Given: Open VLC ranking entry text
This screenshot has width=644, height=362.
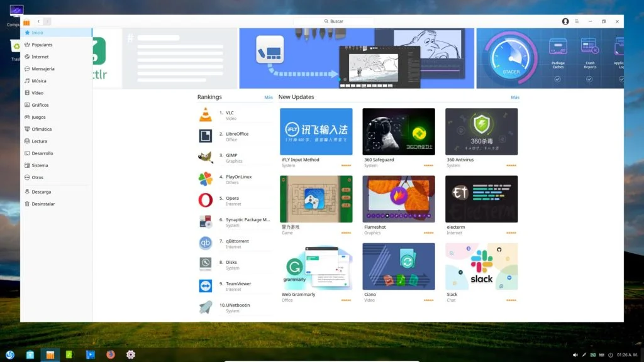Looking at the screenshot, I should tap(230, 113).
